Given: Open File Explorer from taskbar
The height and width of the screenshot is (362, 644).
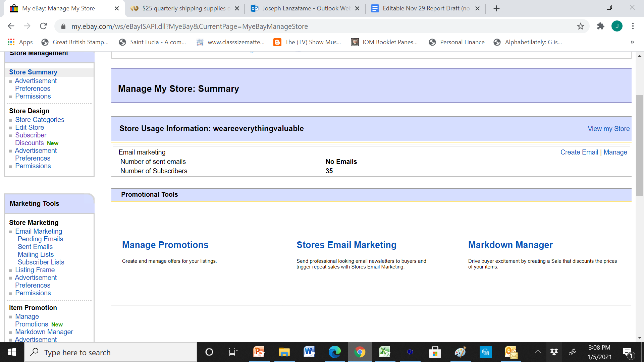Looking at the screenshot, I should tap(284, 352).
